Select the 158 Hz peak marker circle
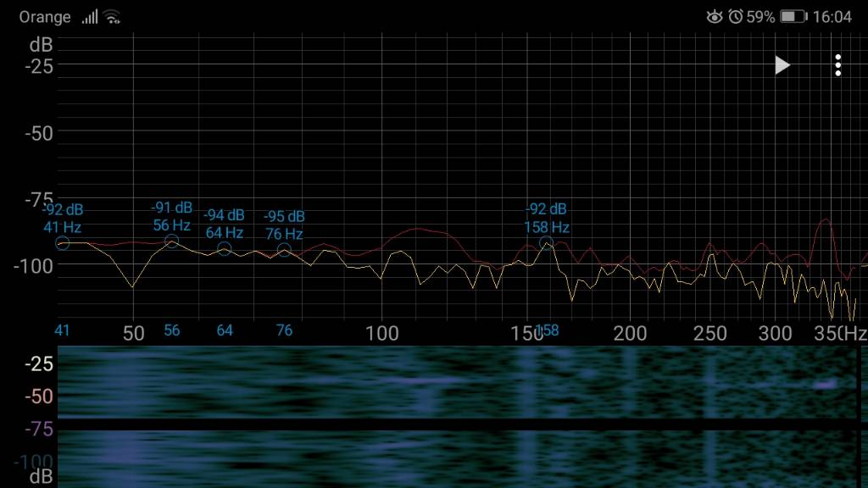868x488 pixels. (547, 243)
